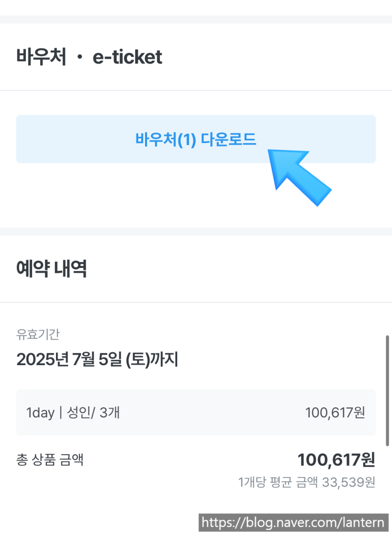
Task: Open the blog.naver.com/lantern watermark link
Action: point(293,523)
